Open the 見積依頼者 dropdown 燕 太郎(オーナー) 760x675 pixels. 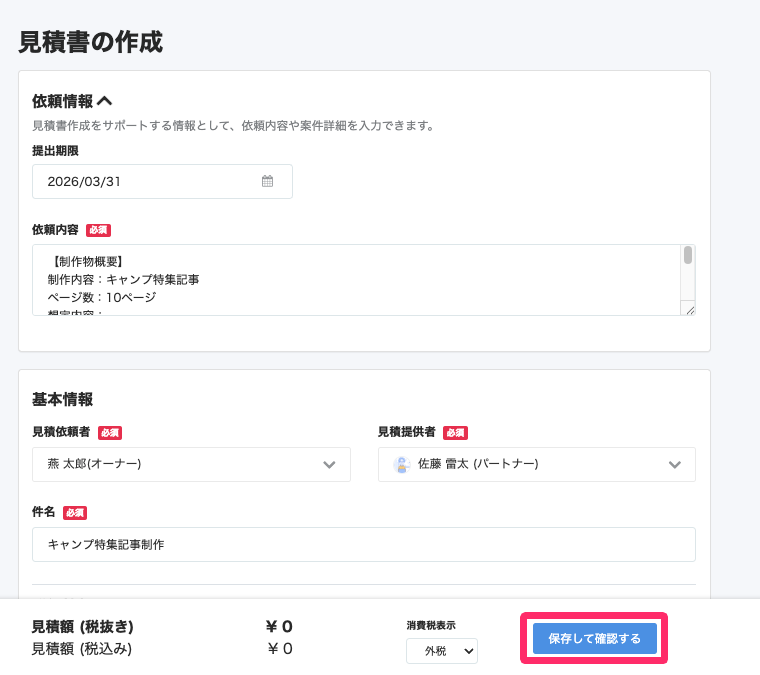[191, 464]
